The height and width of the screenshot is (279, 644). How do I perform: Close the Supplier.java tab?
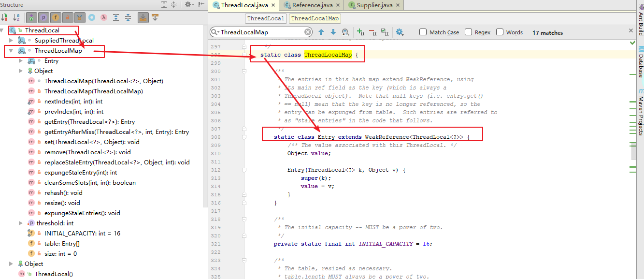point(398,6)
